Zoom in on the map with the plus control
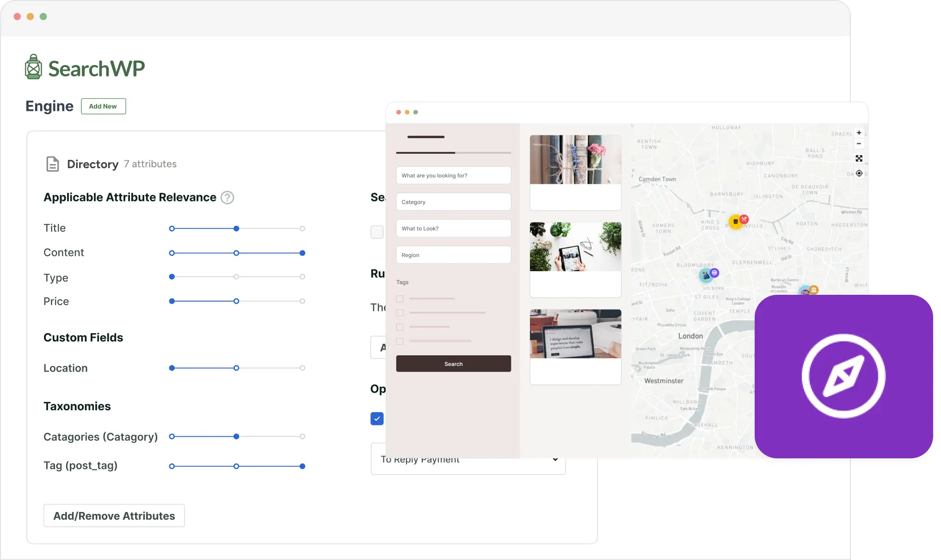 point(859,133)
